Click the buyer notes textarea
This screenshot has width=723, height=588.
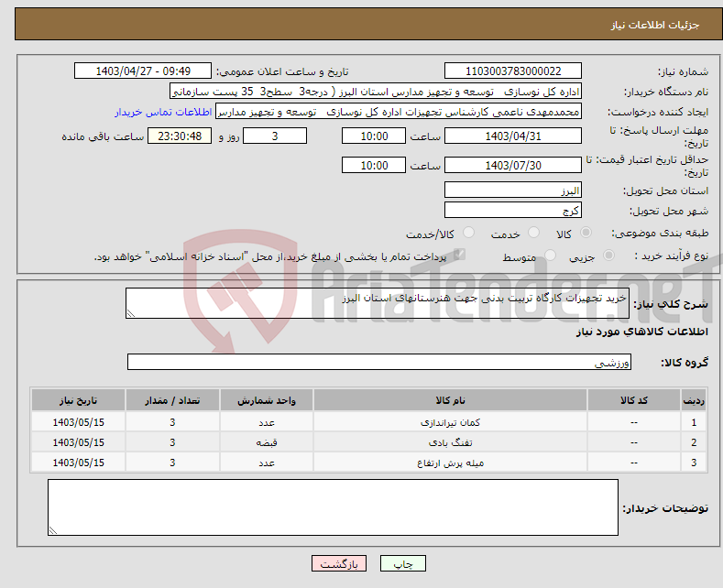coord(333,507)
